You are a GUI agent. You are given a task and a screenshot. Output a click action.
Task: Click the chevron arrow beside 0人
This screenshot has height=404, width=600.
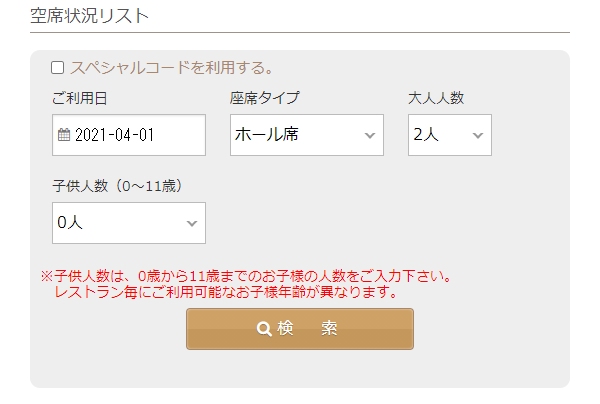(192, 223)
